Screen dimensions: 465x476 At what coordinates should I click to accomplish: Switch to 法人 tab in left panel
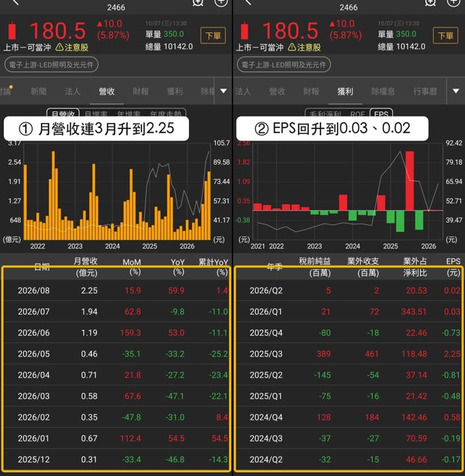tap(72, 91)
